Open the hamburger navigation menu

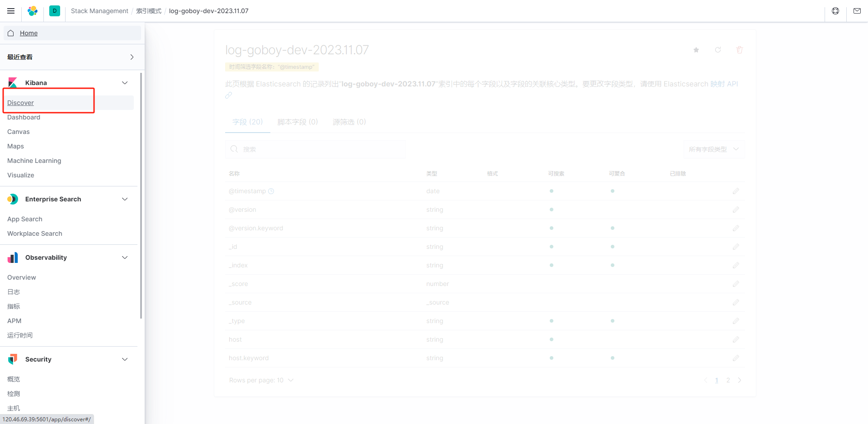point(11,11)
